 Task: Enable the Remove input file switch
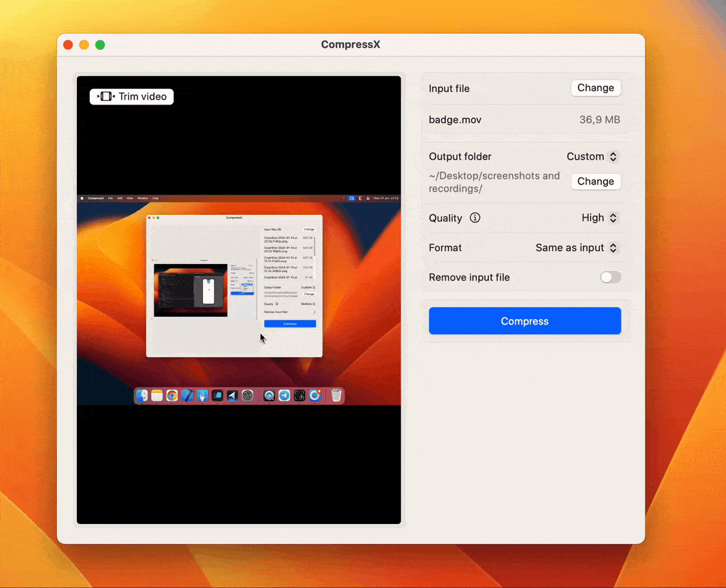tap(610, 278)
